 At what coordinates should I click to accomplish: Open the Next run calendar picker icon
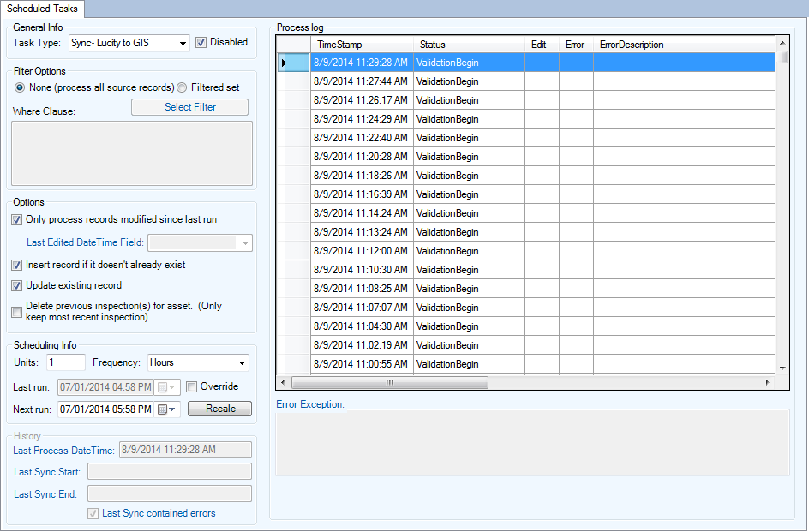[x=167, y=409]
